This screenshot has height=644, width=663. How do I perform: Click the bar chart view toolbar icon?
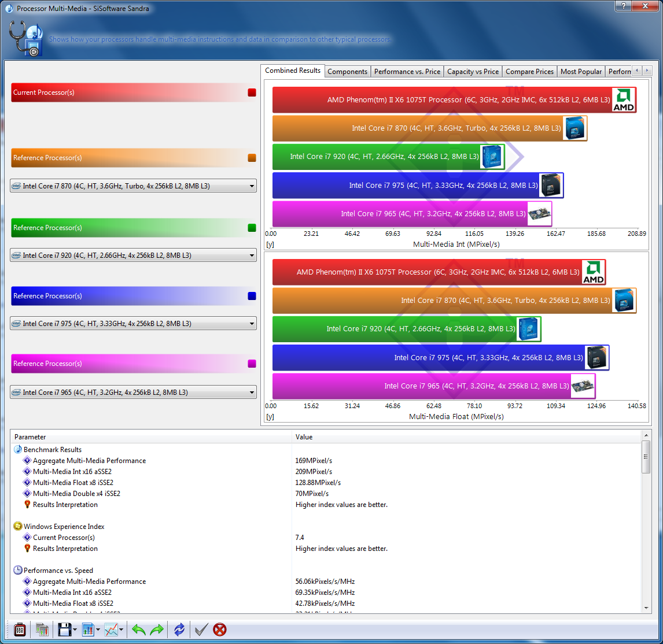click(88, 630)
